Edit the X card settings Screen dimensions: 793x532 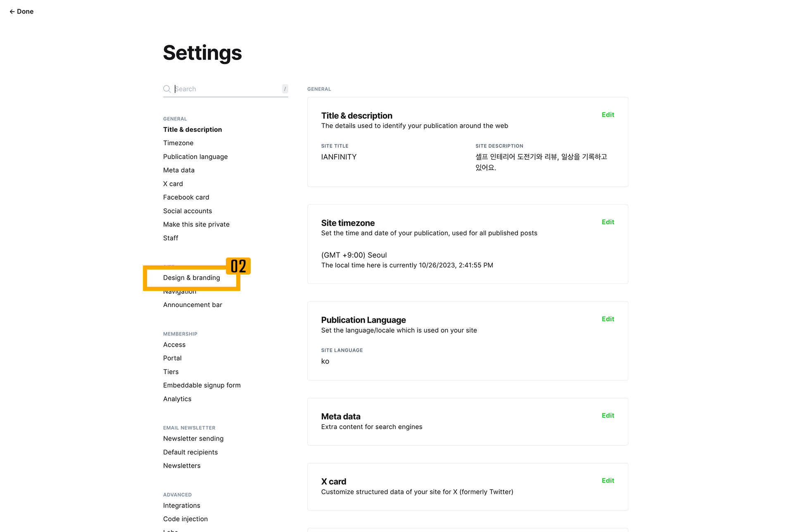tap(608, 481)
